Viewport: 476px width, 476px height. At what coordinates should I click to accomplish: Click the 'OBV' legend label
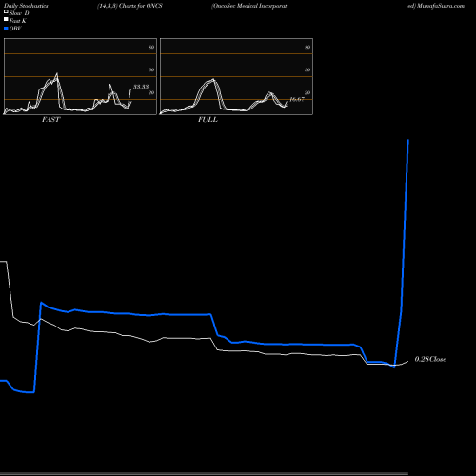click(15, 29)
